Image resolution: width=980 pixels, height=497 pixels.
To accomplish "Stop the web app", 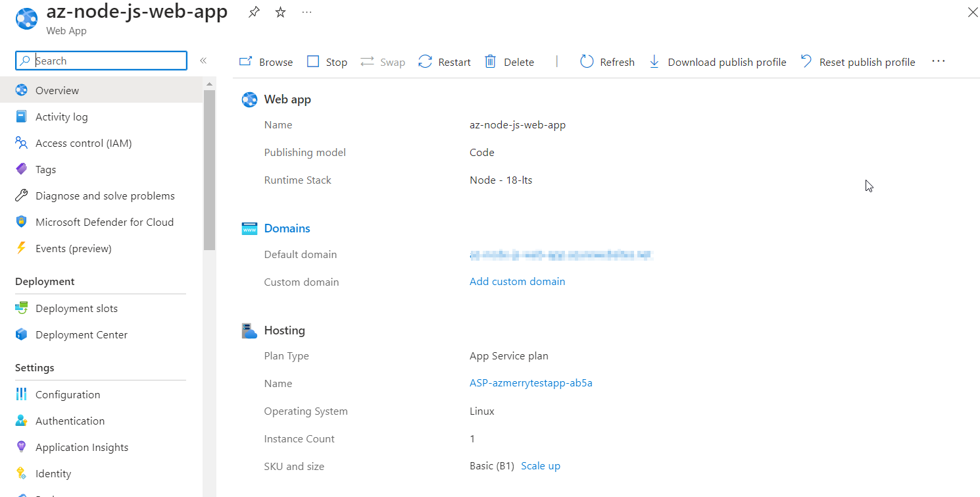I will 328,62.
